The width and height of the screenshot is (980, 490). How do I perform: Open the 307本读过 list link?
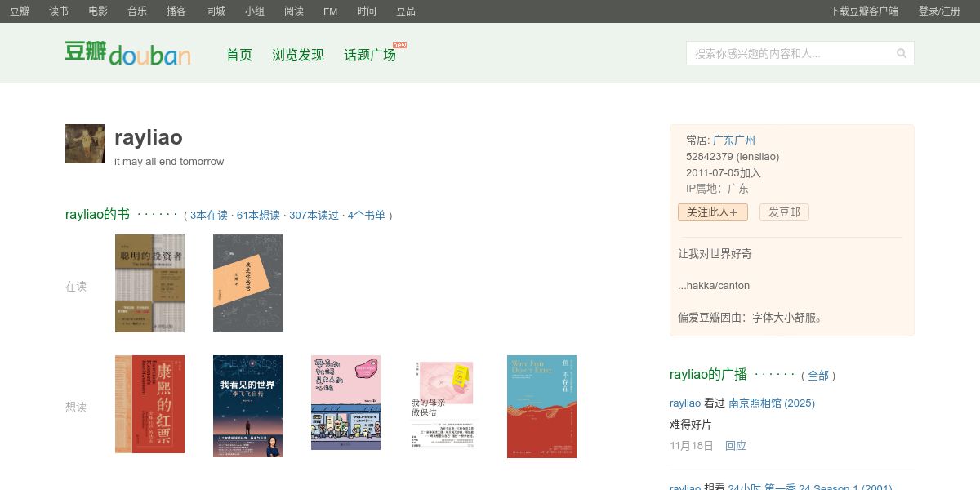pos(314,216)
